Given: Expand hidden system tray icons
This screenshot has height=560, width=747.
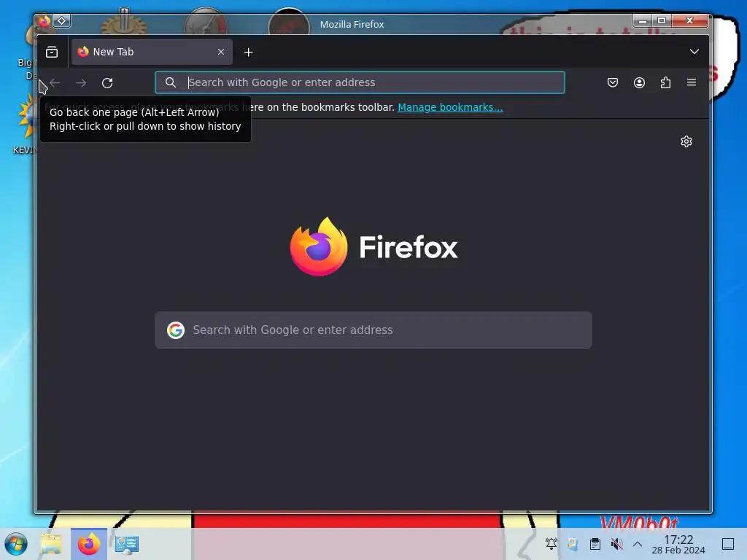Looking at the screenshot, I should point(638,544).
